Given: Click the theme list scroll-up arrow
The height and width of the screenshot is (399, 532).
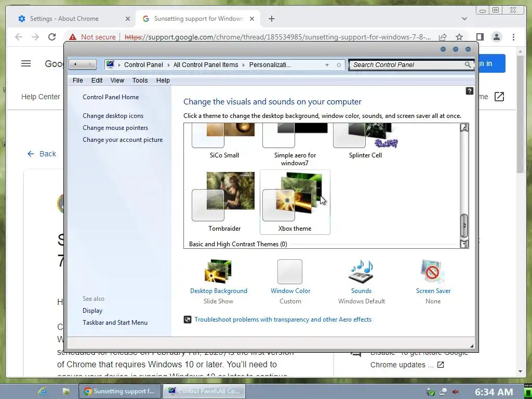Looking at the screenshot, I should tap(464, 128).
